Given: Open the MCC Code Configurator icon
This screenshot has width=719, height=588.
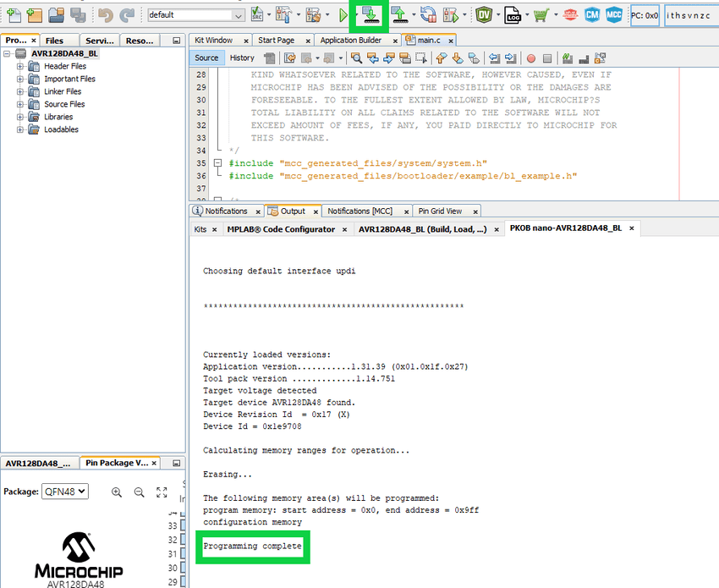Looking at the screenshot, I should click(x=614, y=15).
